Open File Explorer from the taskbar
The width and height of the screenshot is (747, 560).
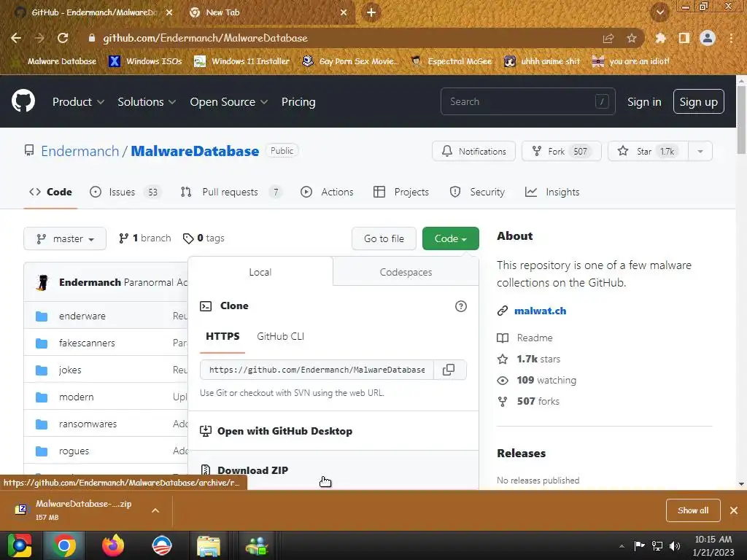coord(209,545)
